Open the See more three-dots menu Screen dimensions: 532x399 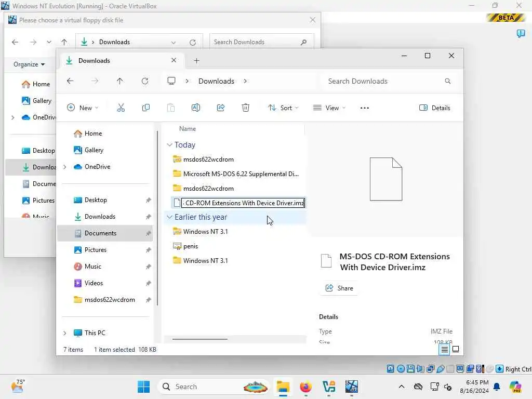tap(364, 108)
